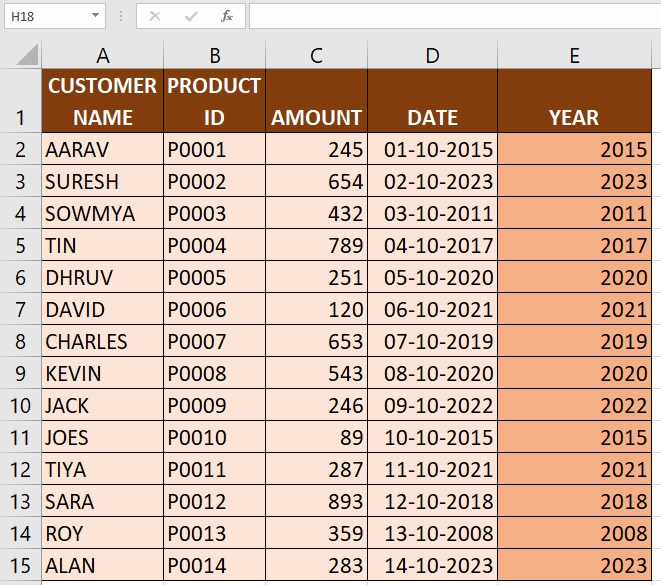Click the amount cell showing 893

[x=316, y=502]
